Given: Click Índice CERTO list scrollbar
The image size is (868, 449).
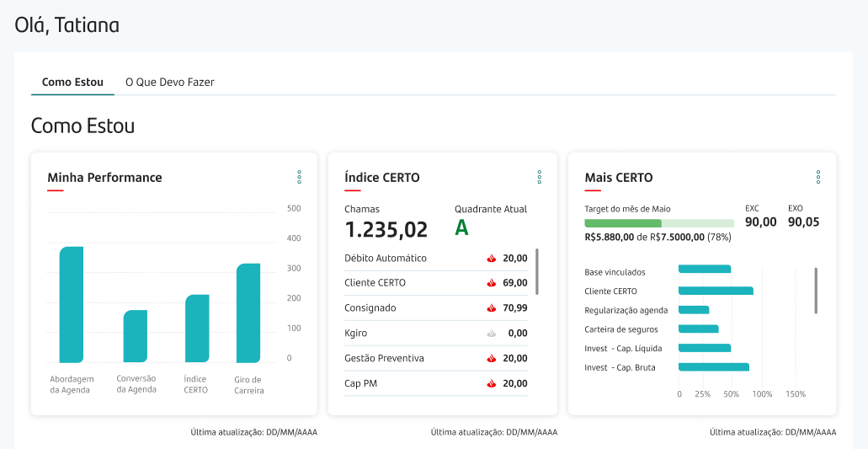Looking at the screenshot, I should [x=537, y=271].
